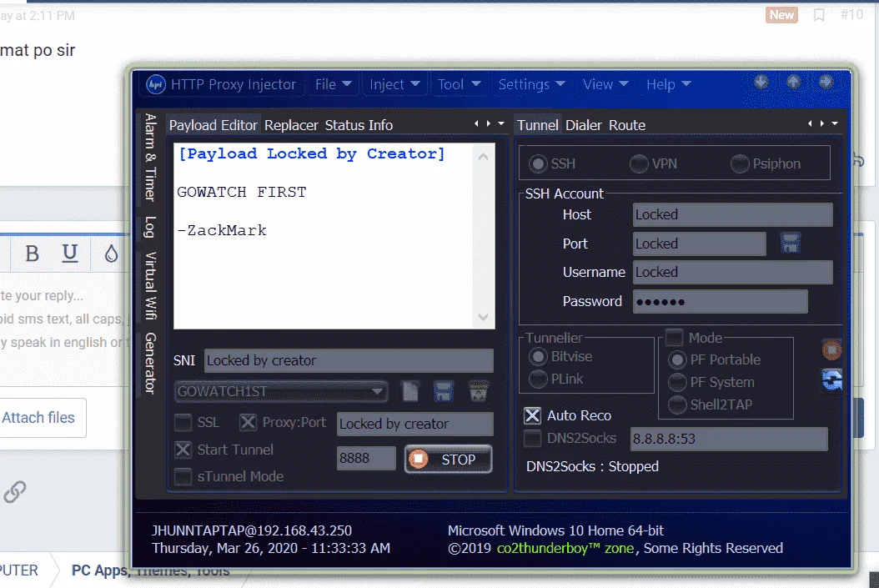Switch to the Payload Editor tab

(x=213, y=125)
